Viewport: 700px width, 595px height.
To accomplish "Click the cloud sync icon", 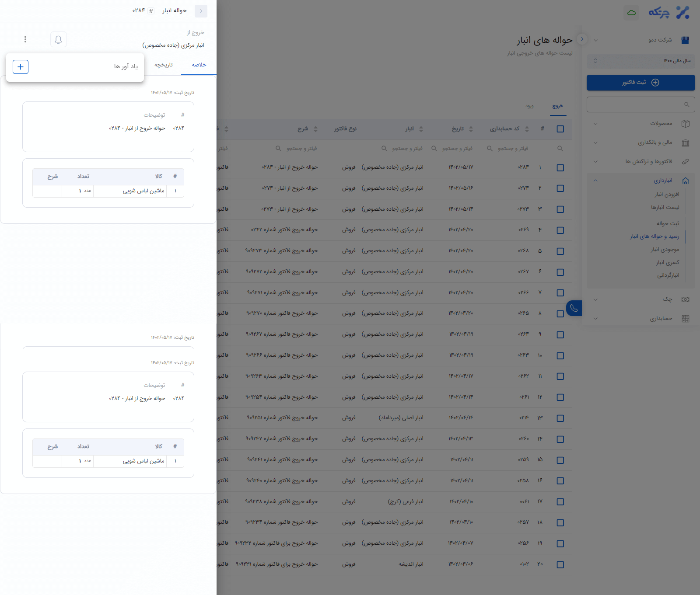I will pos(631,13).
